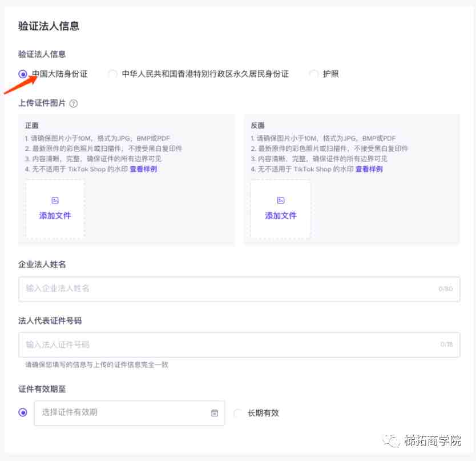The height and width of the screenshot is (461, 476).
Task: Click the image icon in 反面 upload box
Action: tap(281, 201)
